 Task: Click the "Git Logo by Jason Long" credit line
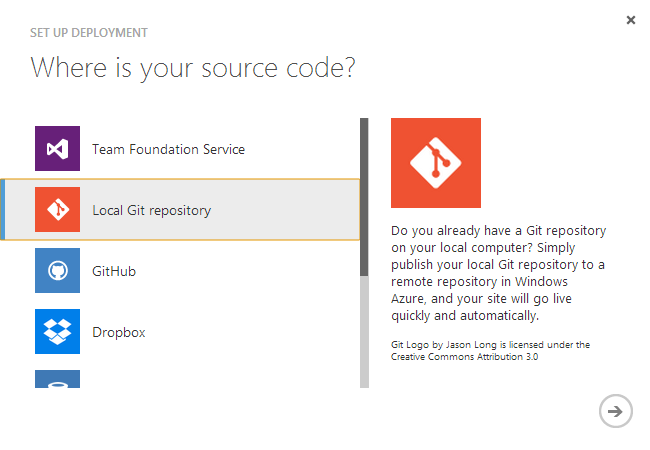[x=490, y=345]
